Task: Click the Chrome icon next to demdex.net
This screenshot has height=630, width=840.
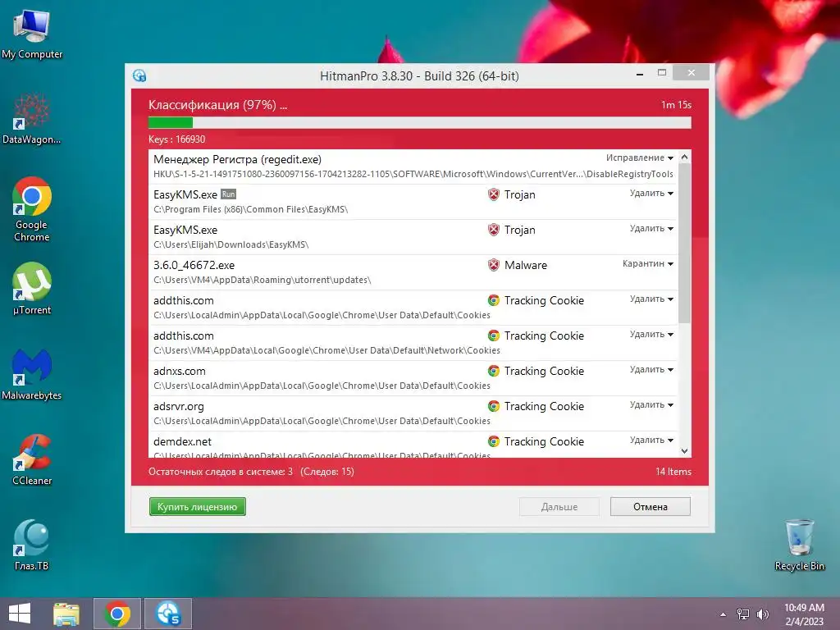Action: [493, 442]
